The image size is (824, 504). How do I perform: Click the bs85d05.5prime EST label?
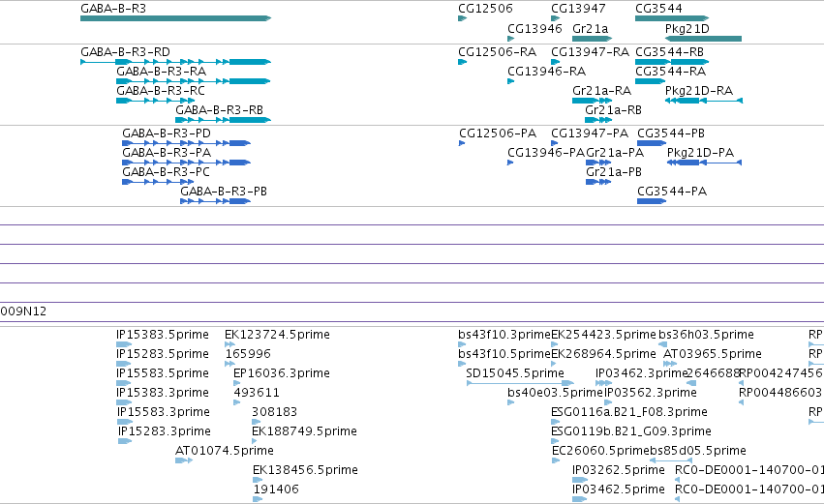[x=698, y=451]
